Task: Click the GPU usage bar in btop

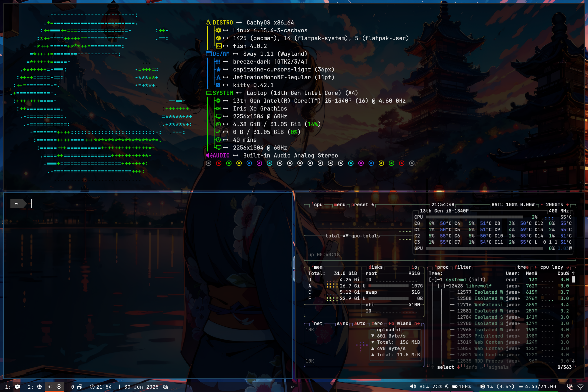Action: [x=484, y=248]
